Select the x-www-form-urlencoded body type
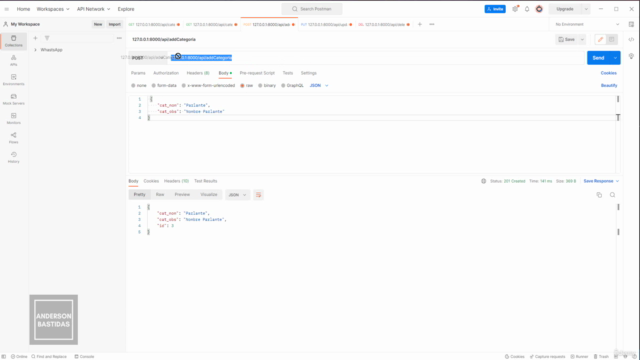This screenshot has width=640, height=360. 208,86
